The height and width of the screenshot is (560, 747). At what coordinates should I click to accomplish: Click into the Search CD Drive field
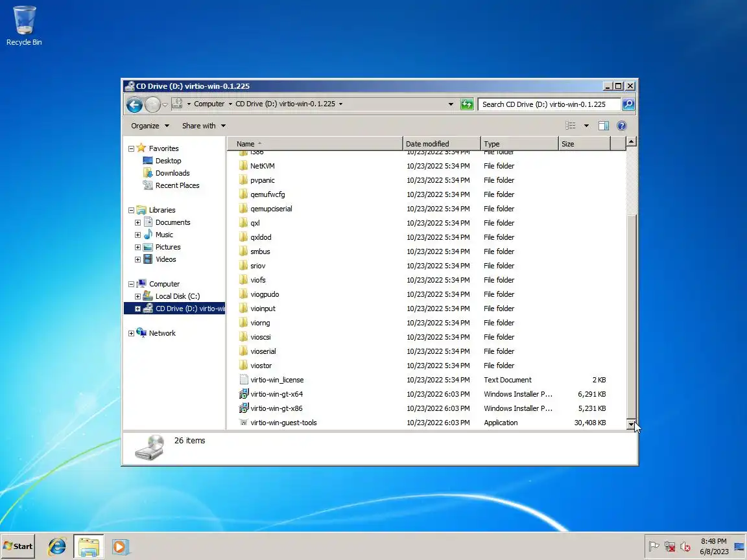pyautogui.click(x=549, y=104)
